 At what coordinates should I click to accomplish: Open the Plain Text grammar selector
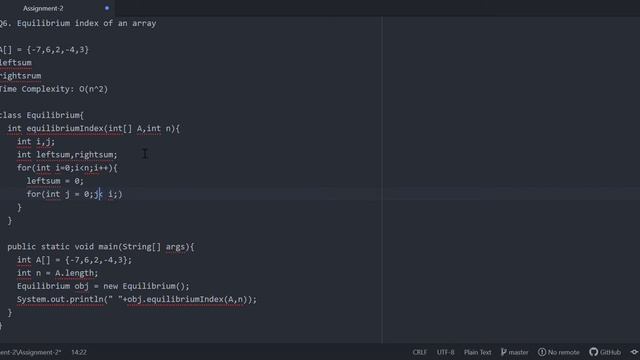478,352
